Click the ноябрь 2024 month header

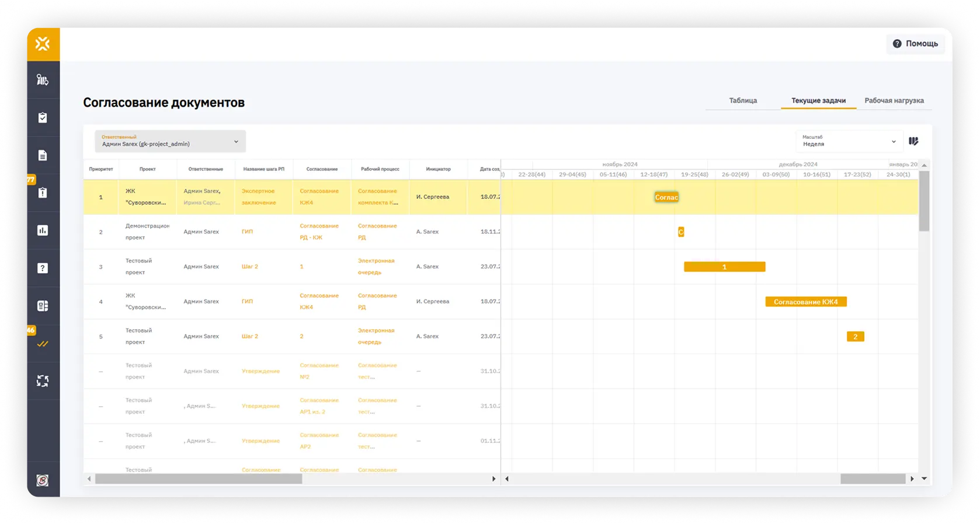coord(620,165)
